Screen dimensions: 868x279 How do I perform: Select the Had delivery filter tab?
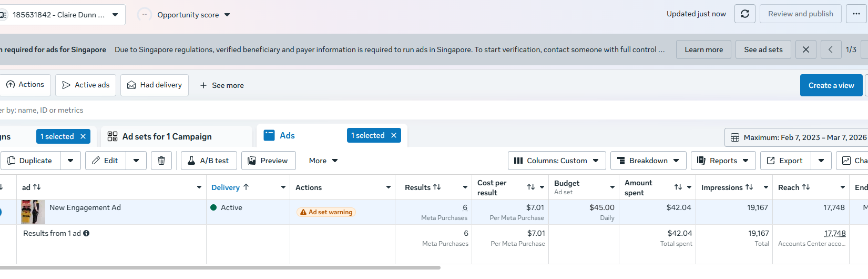pos(155,85)
